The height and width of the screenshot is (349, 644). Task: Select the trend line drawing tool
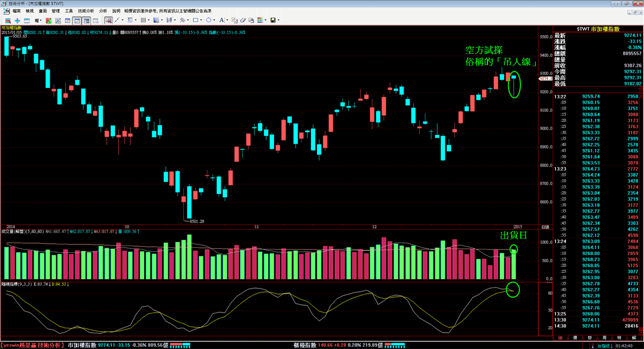pyautogui.click(x=117, y=20)
